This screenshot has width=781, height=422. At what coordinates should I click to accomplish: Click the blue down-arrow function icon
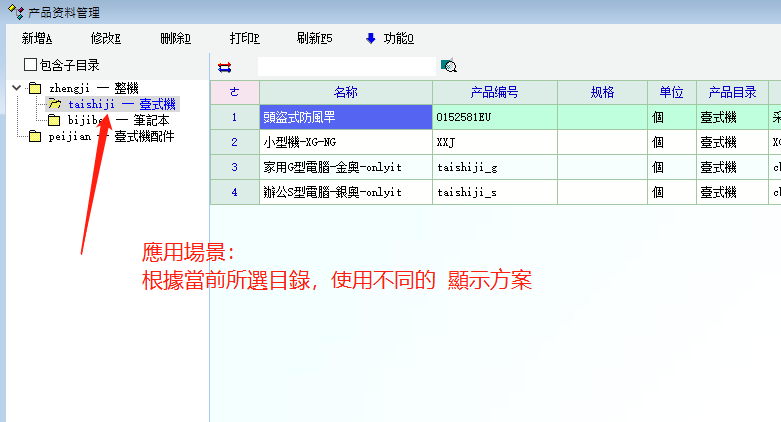370,39
